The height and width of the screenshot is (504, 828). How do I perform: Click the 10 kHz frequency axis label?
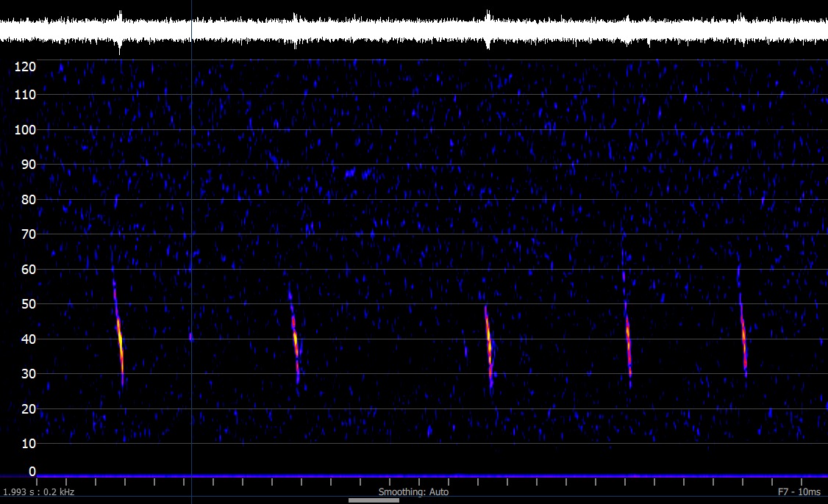(x=28, y=444)
